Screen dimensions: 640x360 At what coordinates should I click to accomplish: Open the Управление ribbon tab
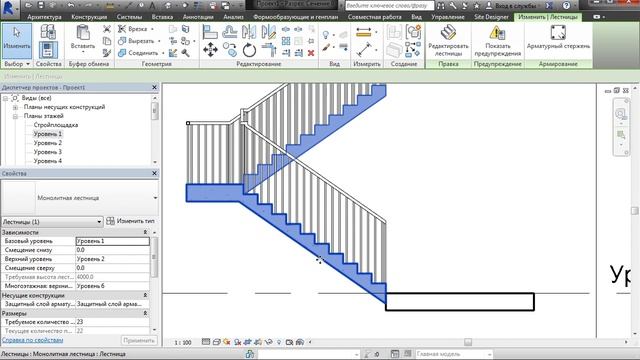point(448,17)
